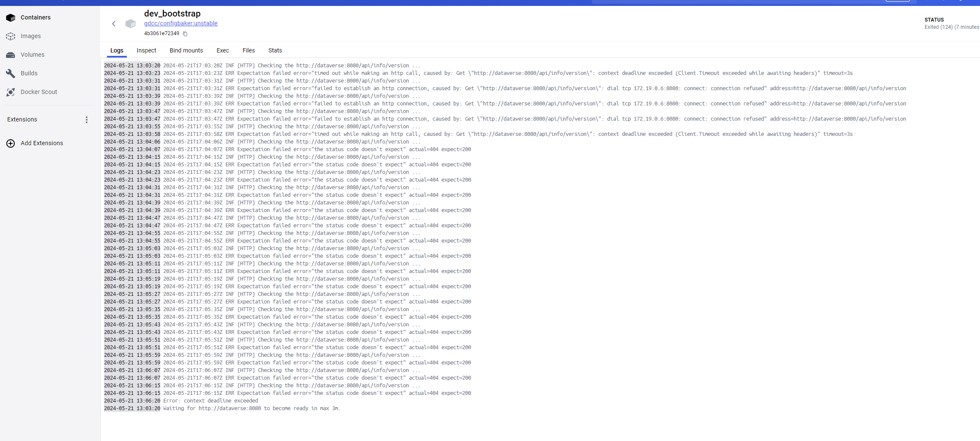Open the Volumes view

click(32, 55)
